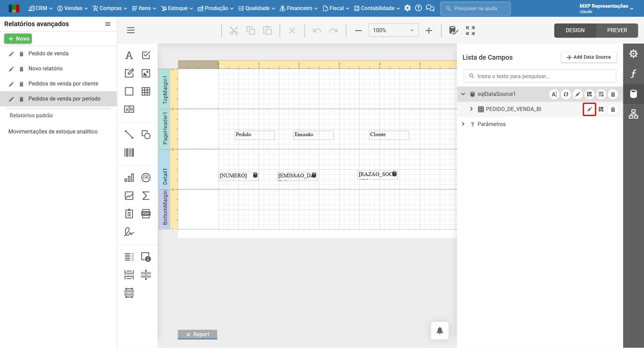Select the PDF Content tool
644x362 pixels.
point(146,214)
